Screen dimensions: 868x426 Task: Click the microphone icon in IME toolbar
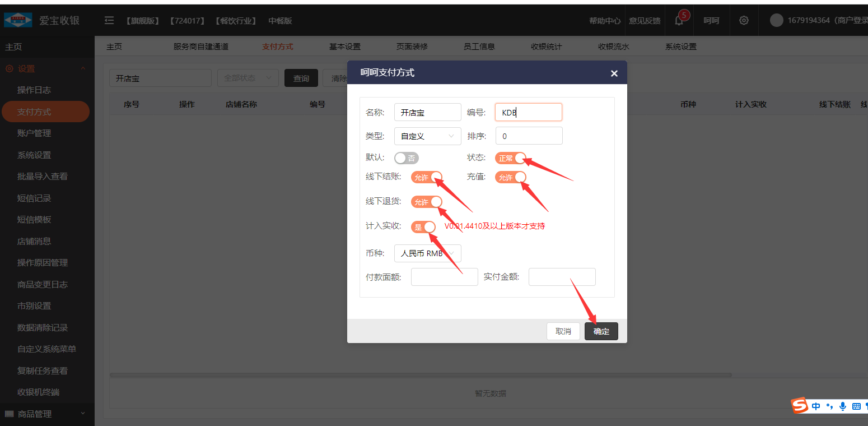(x=843, y=406)
